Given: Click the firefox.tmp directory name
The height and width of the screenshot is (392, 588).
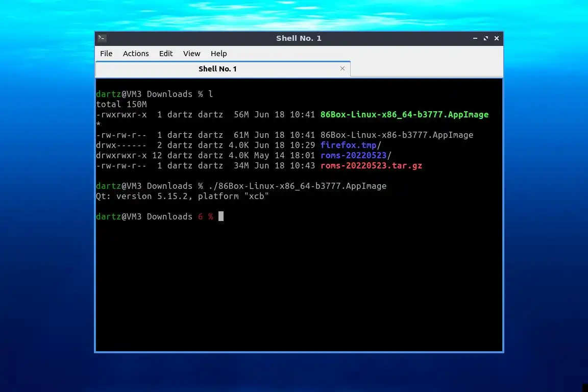Looking at the screenshot, I should pyautogui.click(x=349, y=145).
